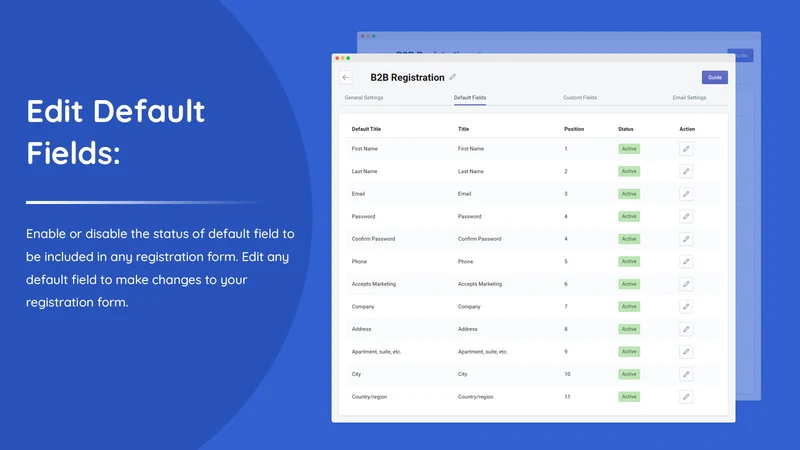
Task: Edit the B2B Registration title pencil
Action: click(x=453, y=77)
